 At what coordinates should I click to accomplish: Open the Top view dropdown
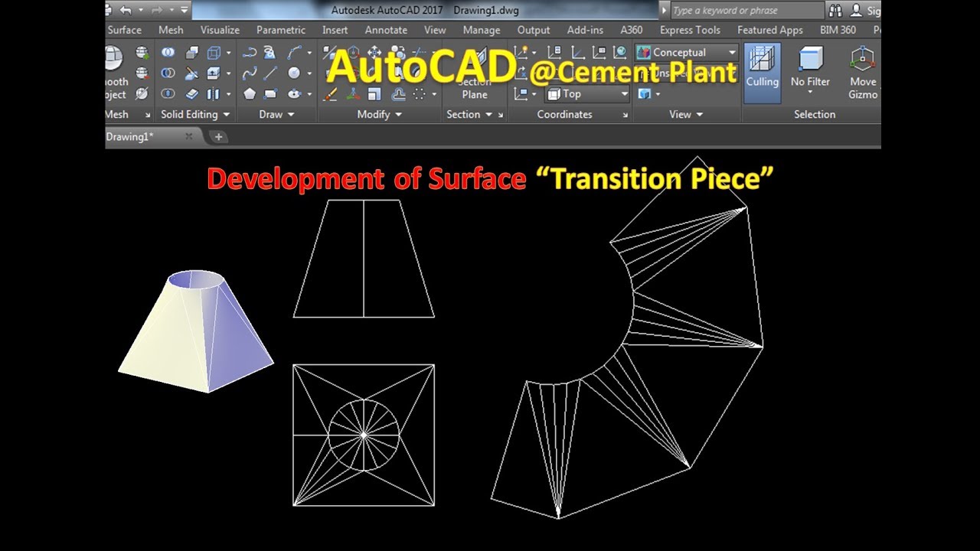point(587,94)
